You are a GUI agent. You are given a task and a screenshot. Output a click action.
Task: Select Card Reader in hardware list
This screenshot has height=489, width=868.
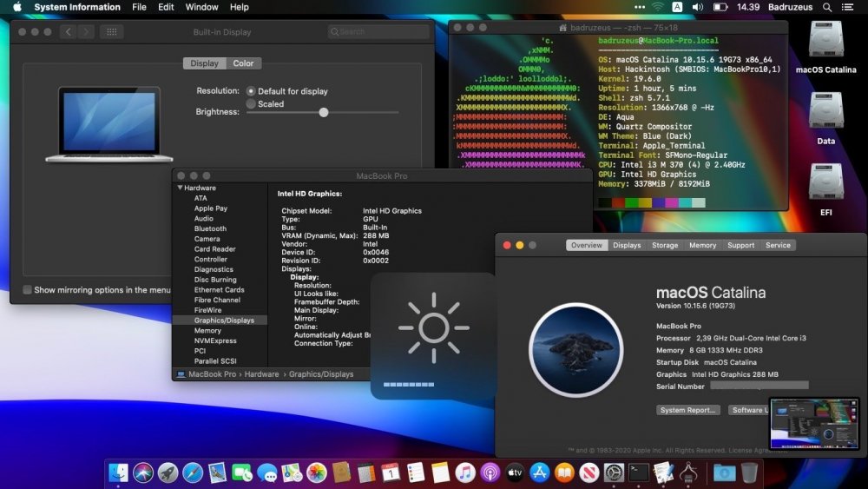point(214,248)
